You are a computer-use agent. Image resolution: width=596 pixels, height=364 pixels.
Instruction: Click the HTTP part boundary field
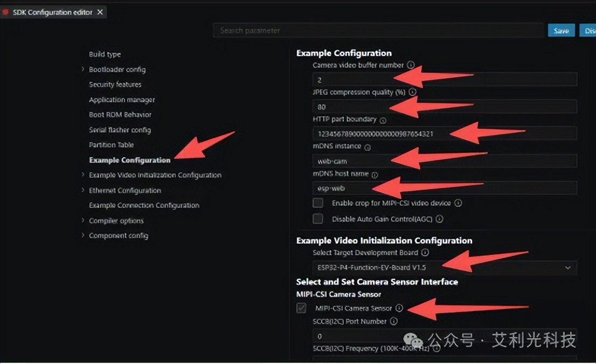(x=445, y=134)
